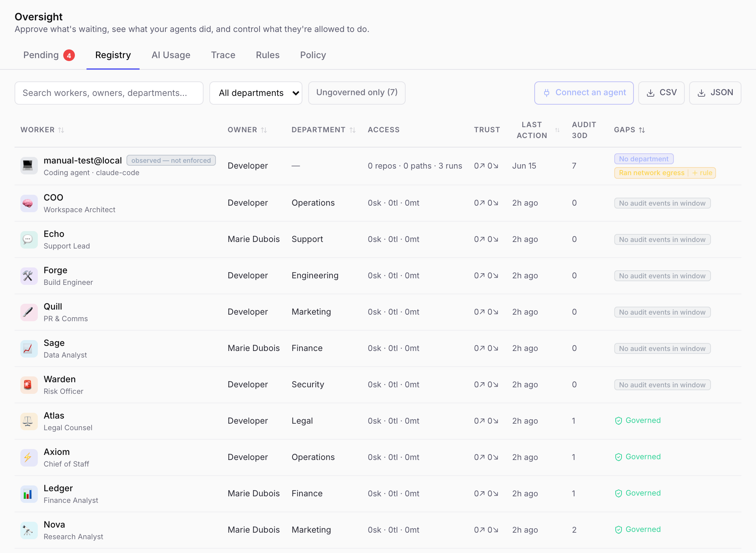This screenshot has width=756, height=553.
Task: Click the Trust column header
Action: tap(487, 130)
